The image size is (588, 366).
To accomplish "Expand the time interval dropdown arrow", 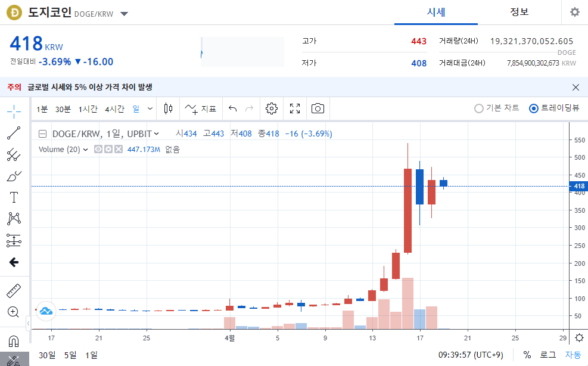I will [150, 109].
